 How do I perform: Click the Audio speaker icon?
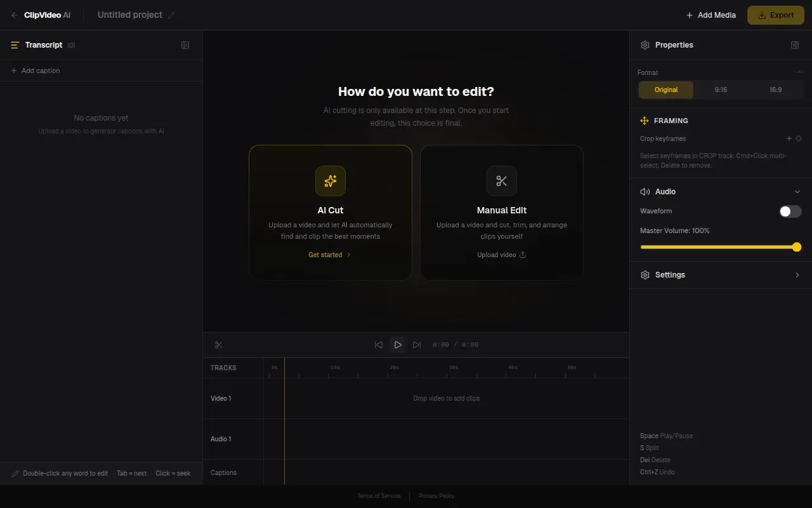(645, 192)
